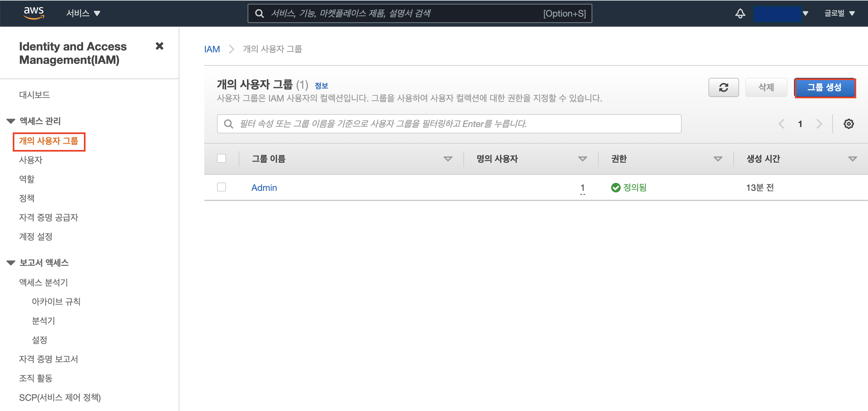Open 사용자 in the sidebar
Screen dimensions: 868x411
click(31, 160)
